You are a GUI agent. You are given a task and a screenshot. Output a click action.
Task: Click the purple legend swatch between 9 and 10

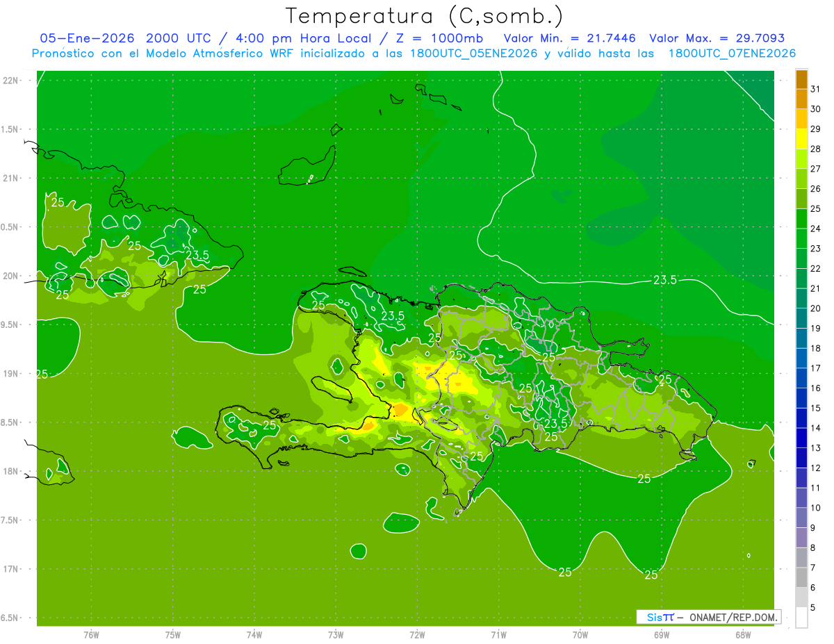[801, 518]
